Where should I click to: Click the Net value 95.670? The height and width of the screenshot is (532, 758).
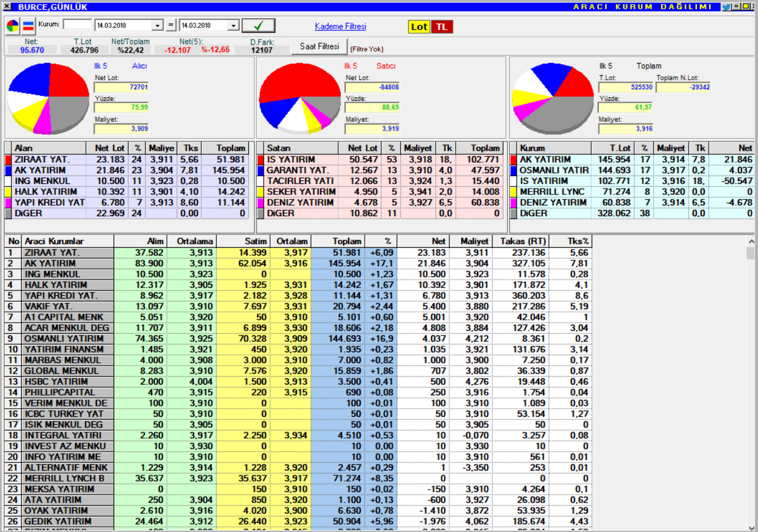32,50
